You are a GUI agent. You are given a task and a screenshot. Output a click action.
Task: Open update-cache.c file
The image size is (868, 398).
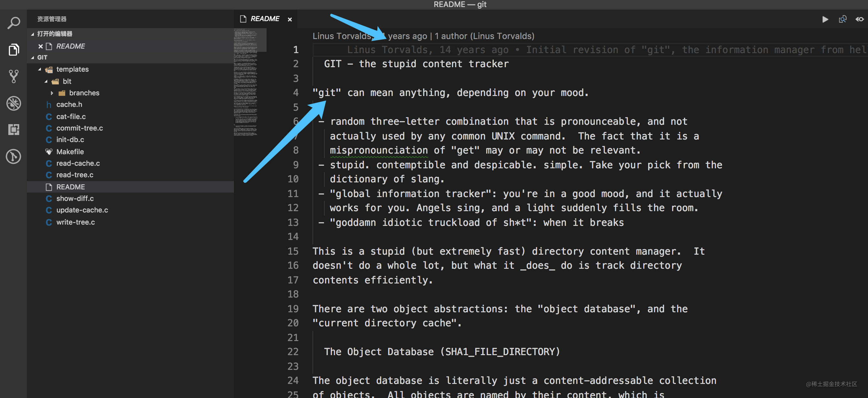coord(82,210)
